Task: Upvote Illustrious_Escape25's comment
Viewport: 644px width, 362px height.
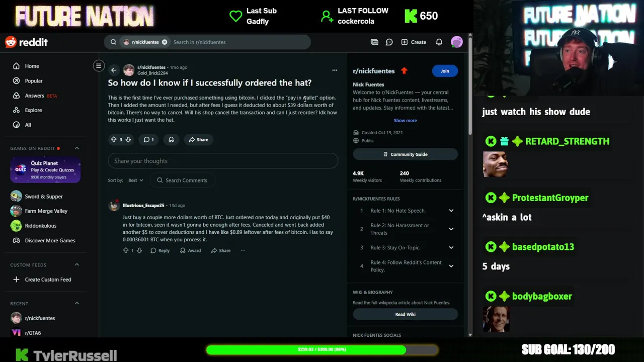Action: tap(126, 250)
